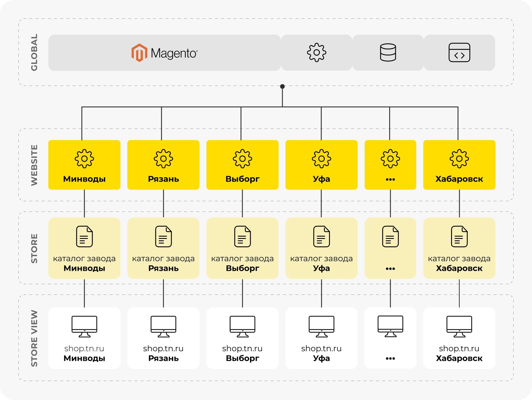Click the vertical GLOBAL level label
This screenshot has height=400, width=532.
pyautogui.click(x=34, y=52)
